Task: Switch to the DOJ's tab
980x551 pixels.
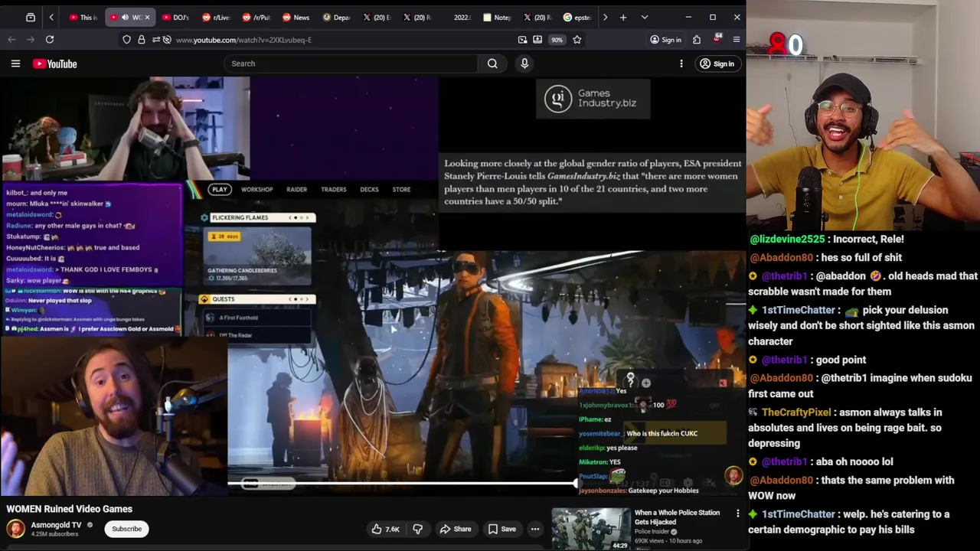Action: tap(175, 17)
